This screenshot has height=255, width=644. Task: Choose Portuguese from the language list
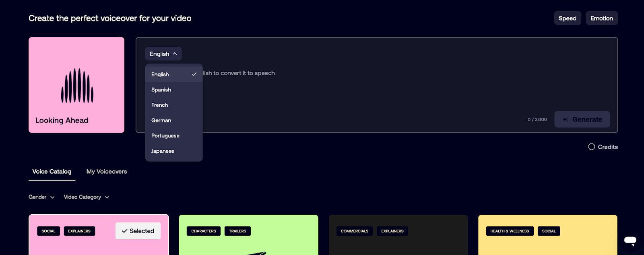(174, 136)
